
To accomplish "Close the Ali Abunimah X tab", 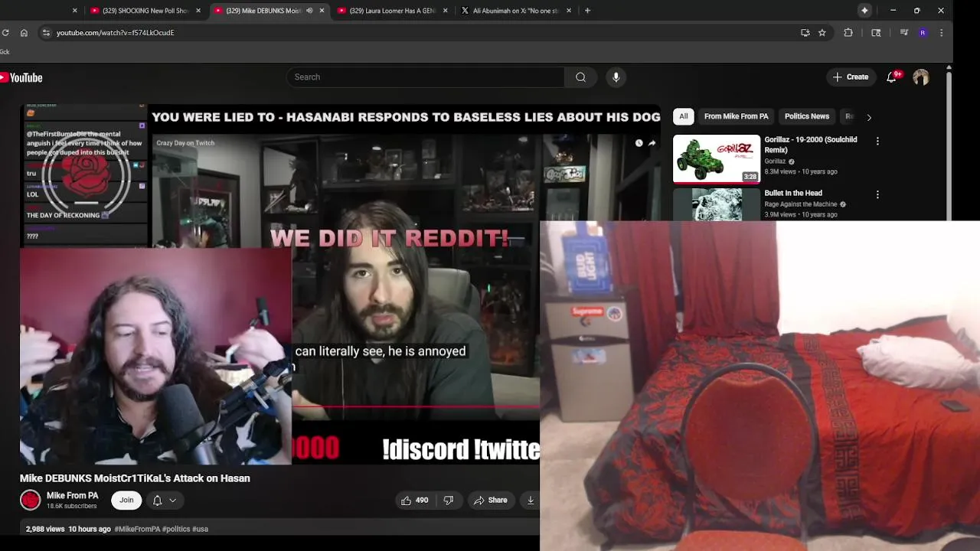I will point(568,11).
